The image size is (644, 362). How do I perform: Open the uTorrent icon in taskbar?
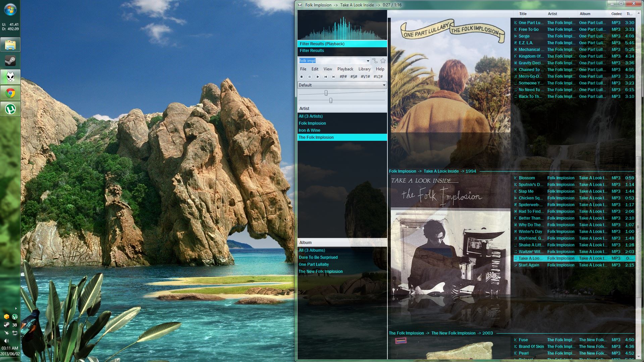(10, 109)
